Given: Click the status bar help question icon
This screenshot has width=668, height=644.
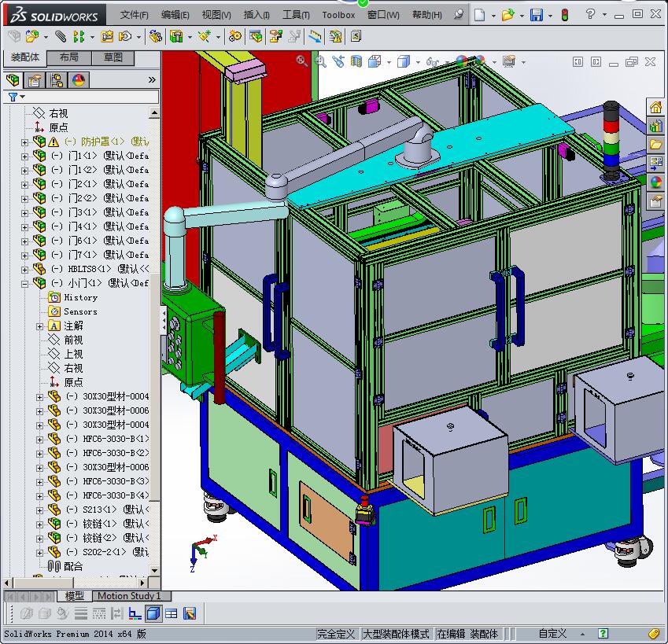Looking at the screenshot, I should point(603,634).
